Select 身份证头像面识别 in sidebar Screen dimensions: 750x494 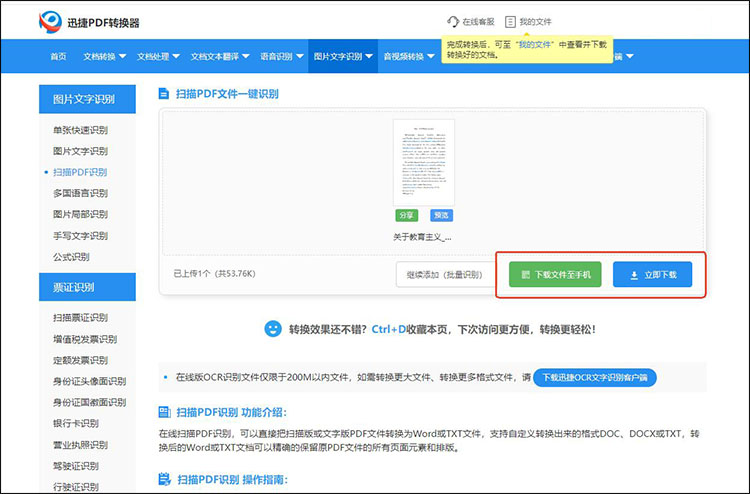(89, 381)
